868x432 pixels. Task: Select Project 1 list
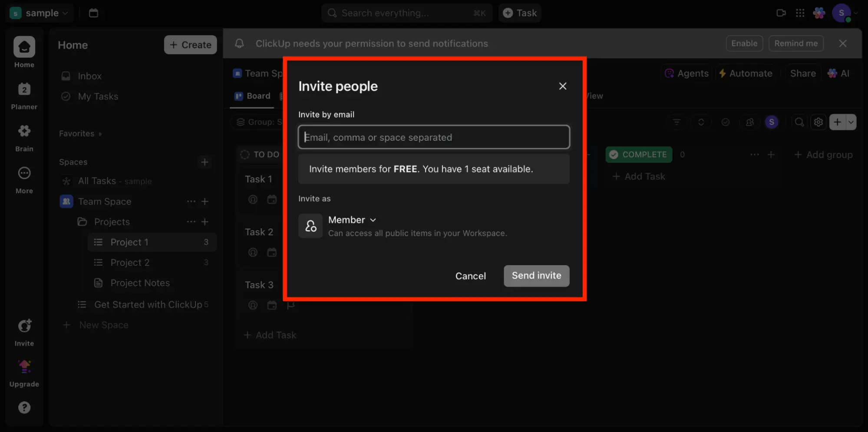coord(152,242)
